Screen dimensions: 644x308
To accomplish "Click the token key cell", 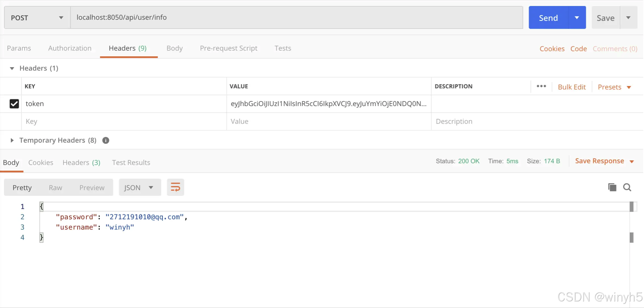I will pos(124,104).
